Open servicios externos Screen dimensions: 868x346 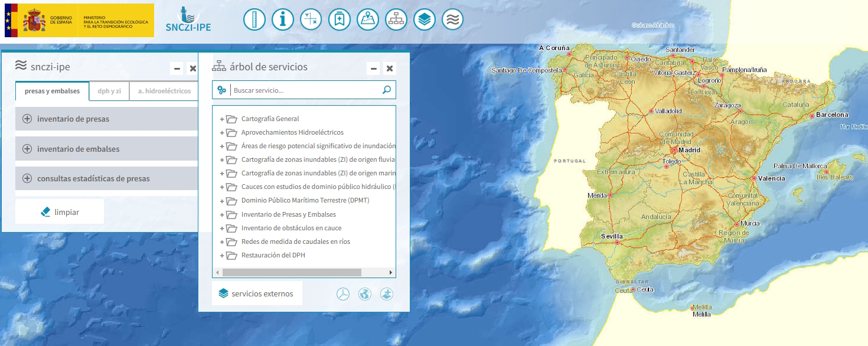[257, 293]
